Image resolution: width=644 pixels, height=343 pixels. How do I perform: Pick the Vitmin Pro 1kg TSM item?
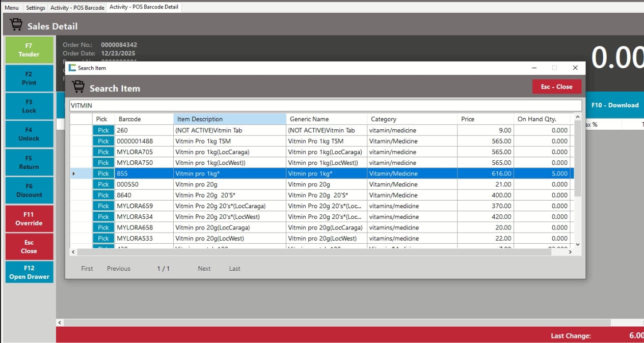(x=103, y=141)
